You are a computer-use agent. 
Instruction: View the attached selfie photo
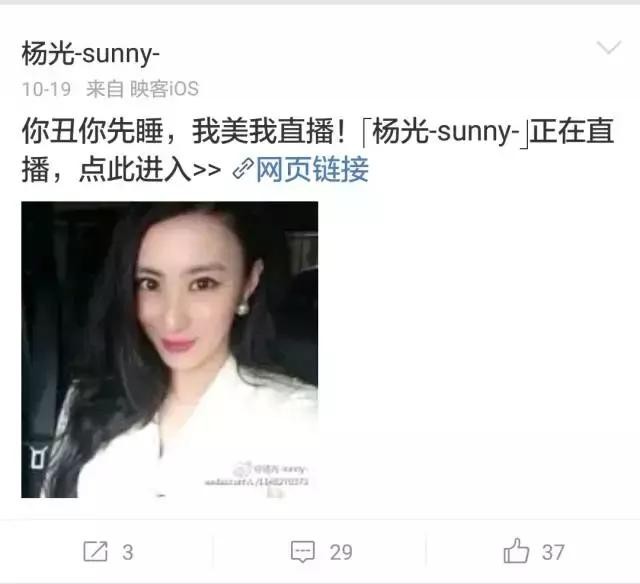[170, 349]
